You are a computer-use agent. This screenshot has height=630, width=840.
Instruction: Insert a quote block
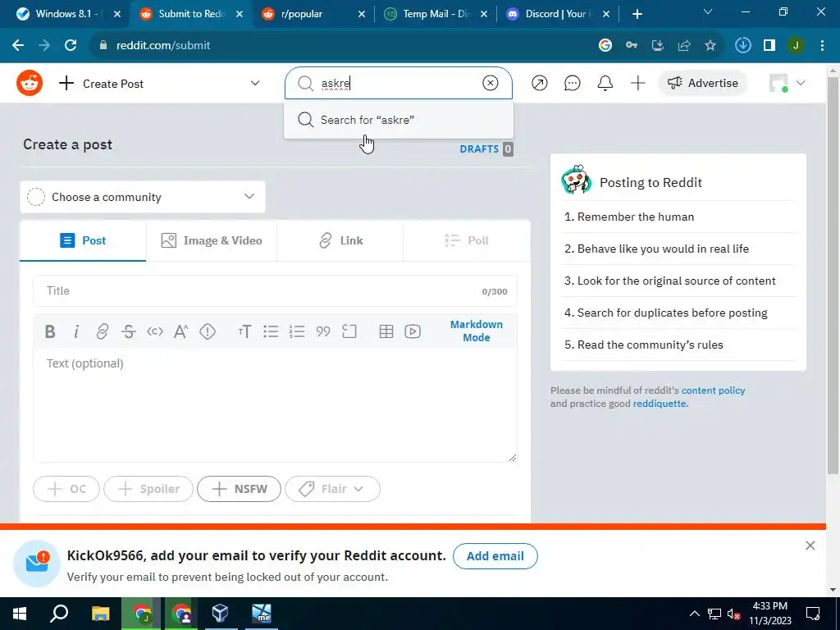tap(323, 331)
